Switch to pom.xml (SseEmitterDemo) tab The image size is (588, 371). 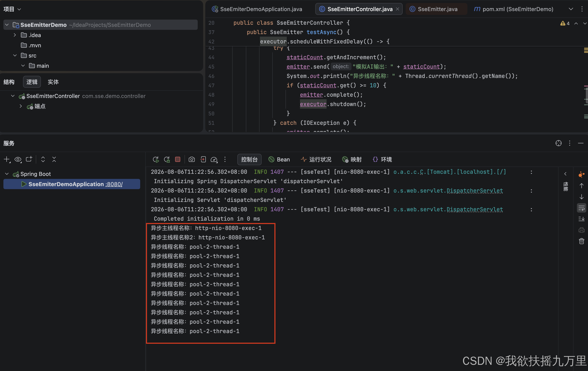(513, 9)
